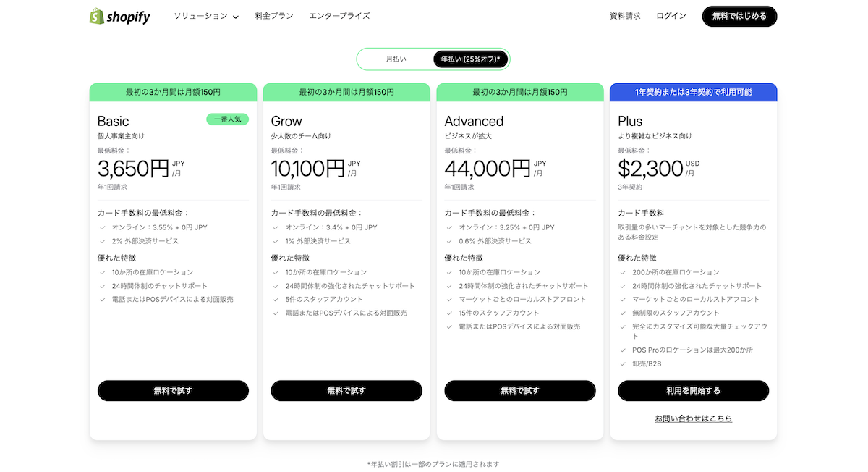
Task: Switch billing to 月払い
Action: 396,59
